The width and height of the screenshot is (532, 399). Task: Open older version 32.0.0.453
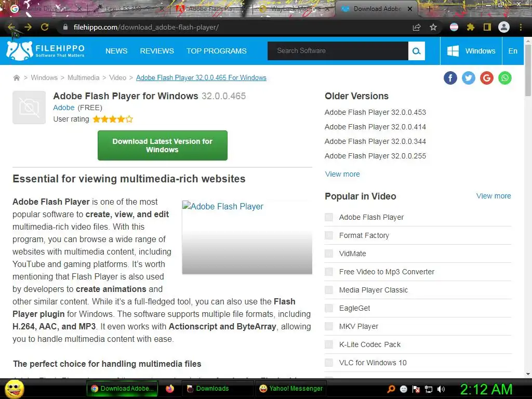tap(375, 112)
